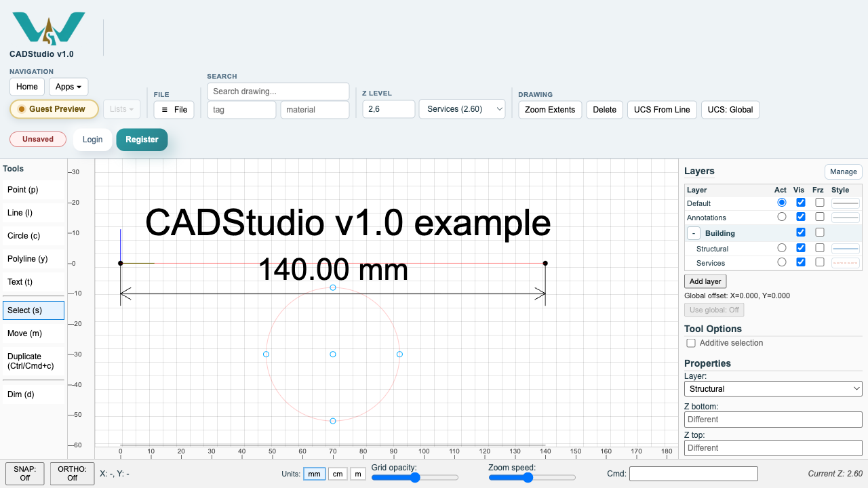The image size is (868, 488).
Task: Choose the Move (m) tool
Action: pos(33,333)
